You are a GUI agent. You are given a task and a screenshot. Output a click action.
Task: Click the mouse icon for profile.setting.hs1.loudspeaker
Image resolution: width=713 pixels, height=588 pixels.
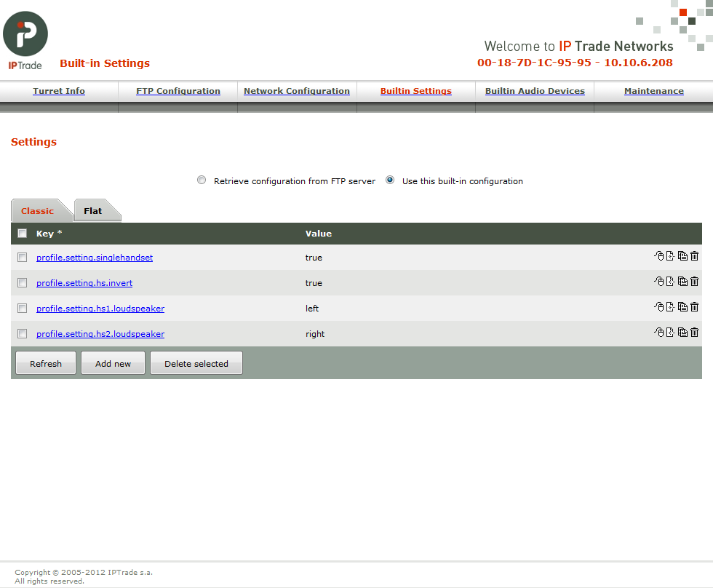pos(659,307)
